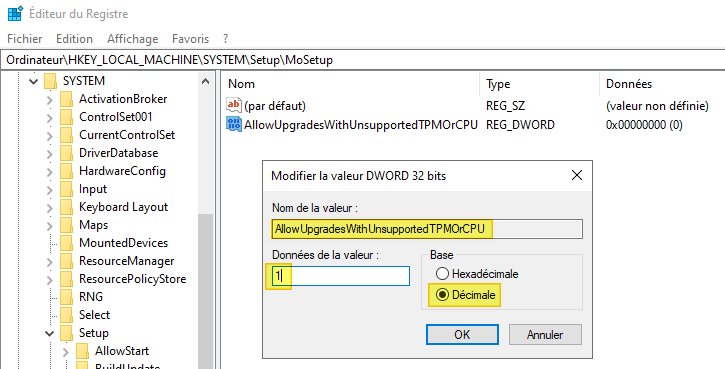Click the Données de la valeur field
Image resolution: width=725 pixels, height=369 pixels.
(x=341, y=276)
